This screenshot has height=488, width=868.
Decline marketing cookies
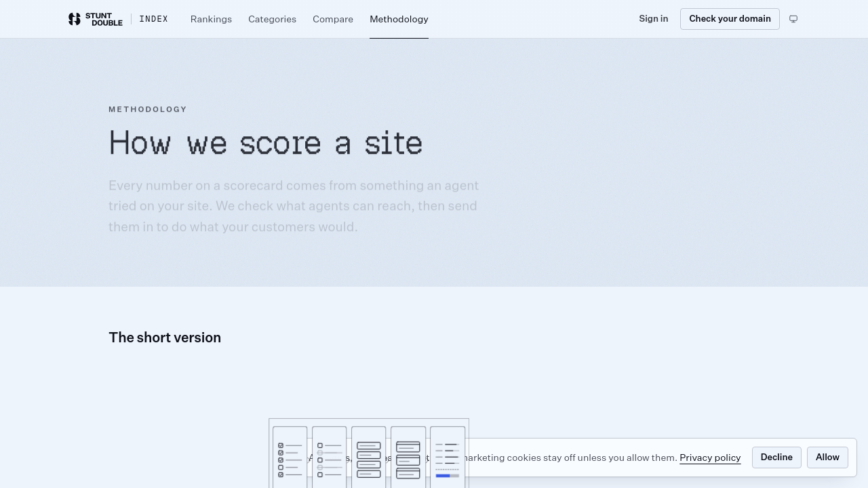tap(776, 457)
